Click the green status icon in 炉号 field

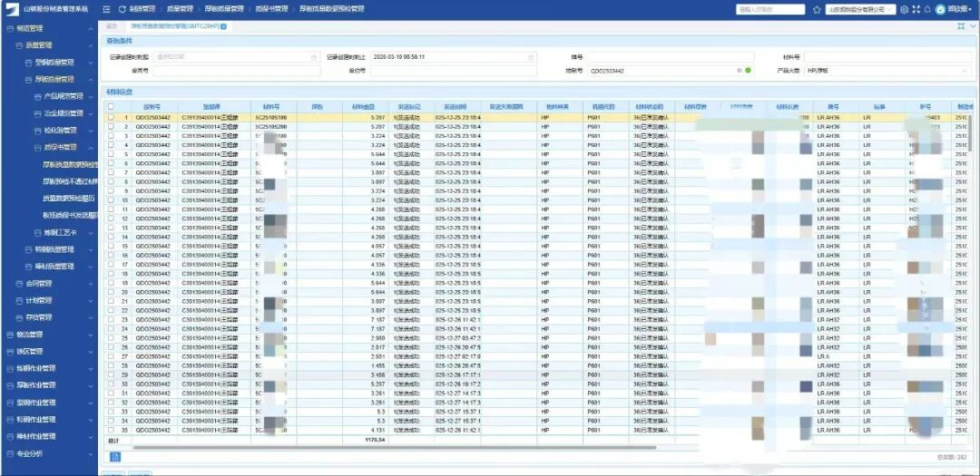click(748, 70)
